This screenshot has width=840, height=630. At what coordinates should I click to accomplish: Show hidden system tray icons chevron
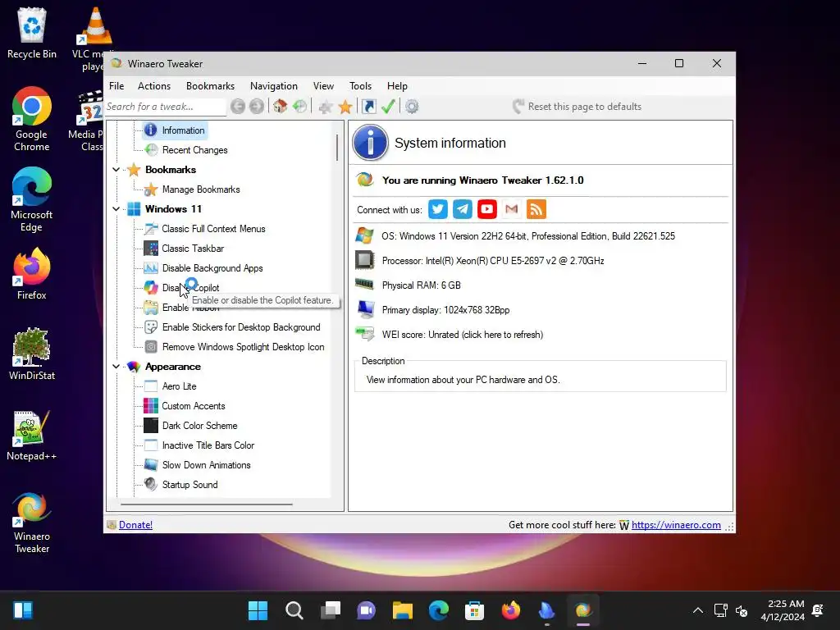point(697,610)
